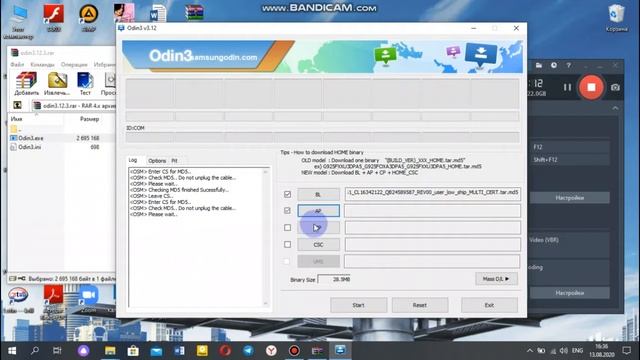Select the Odin3.ini row in WinRAR
Image resolution: width=640 pixels, height=360 pixels.
pos(61,147)
